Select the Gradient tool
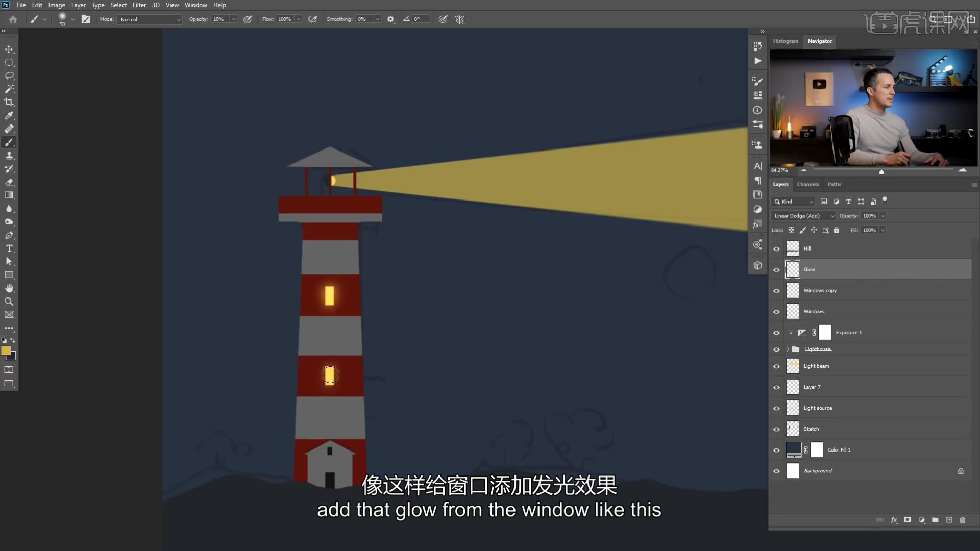 pos(9,195)
